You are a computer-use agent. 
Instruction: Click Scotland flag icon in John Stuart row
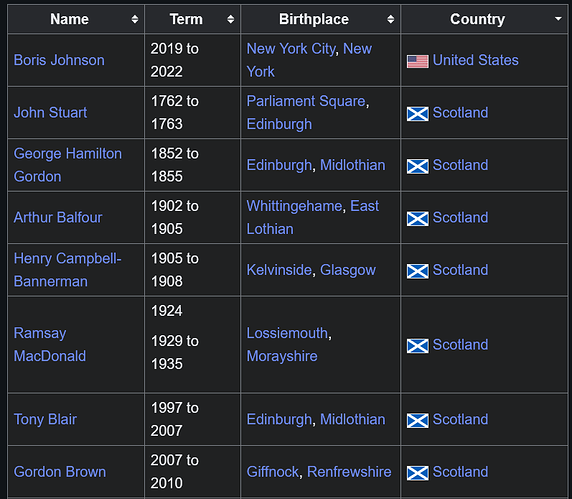(x=417, y=114)
